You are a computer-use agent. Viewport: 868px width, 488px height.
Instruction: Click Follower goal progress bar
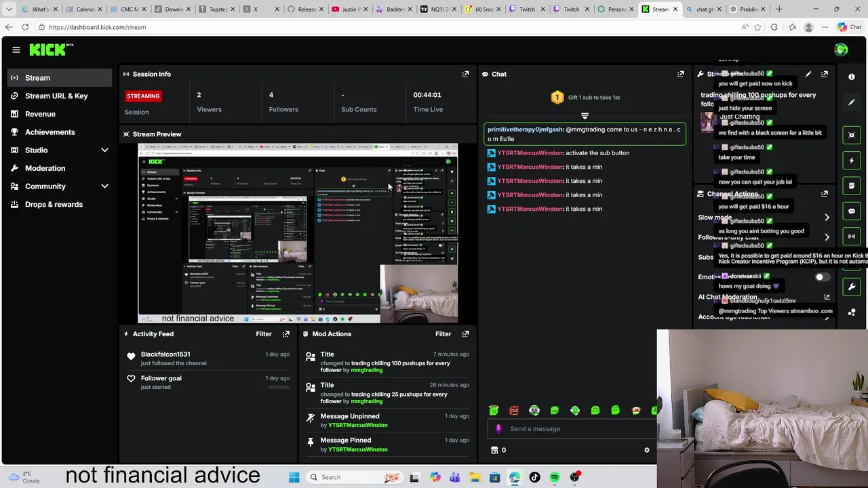pyautogui.click(x=279, y=387)
